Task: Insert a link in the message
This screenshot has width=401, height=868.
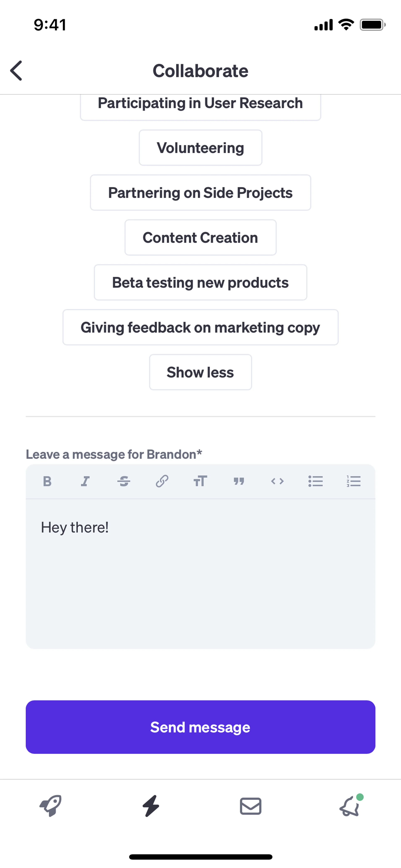Action: pos(162,481)
